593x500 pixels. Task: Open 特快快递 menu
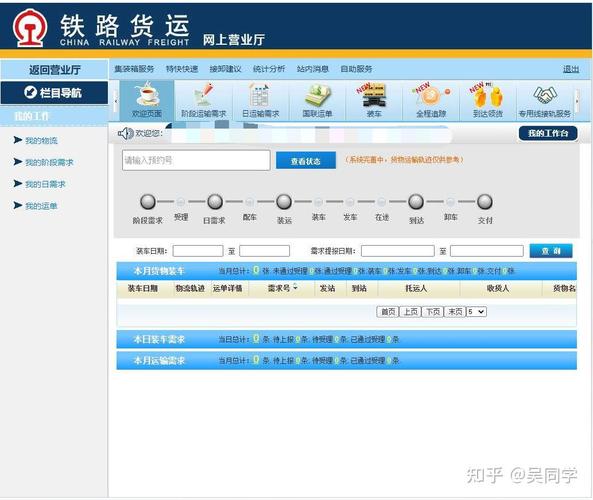pyautogui.click(x=182, y=69)
